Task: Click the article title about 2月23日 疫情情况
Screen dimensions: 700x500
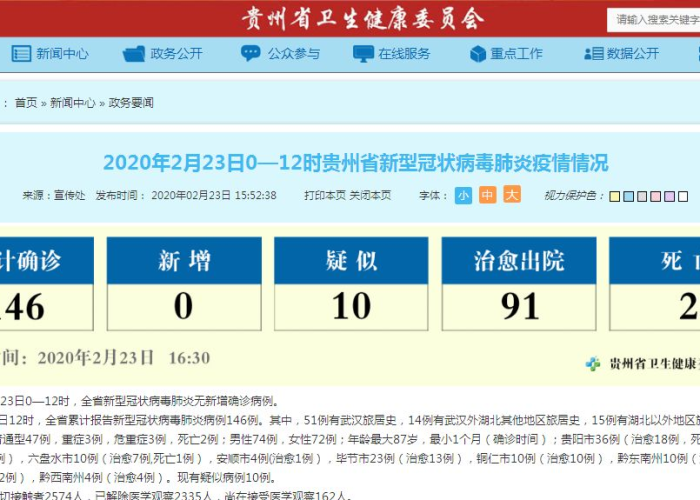Action: click(355, 163)
